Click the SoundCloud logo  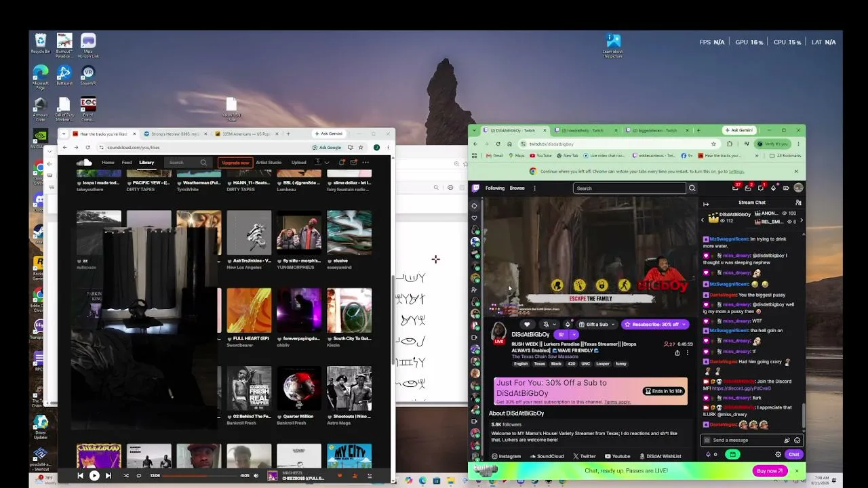[x=84, y=163]
